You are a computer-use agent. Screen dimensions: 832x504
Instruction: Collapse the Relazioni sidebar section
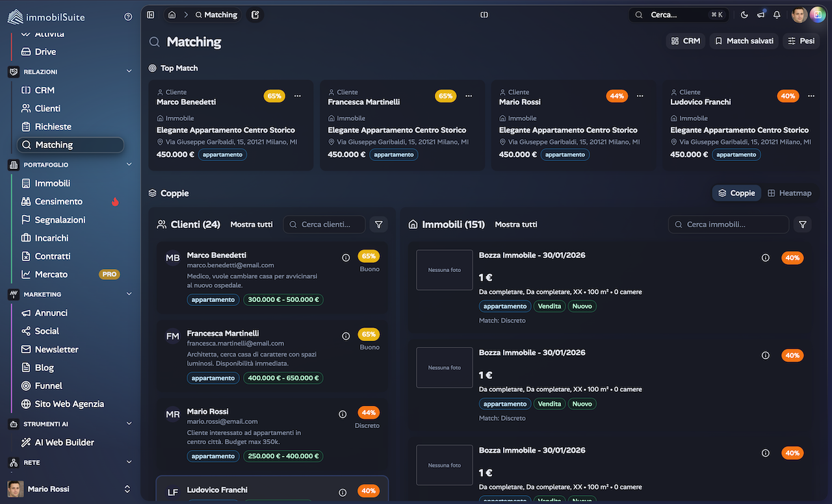point(129,72)
